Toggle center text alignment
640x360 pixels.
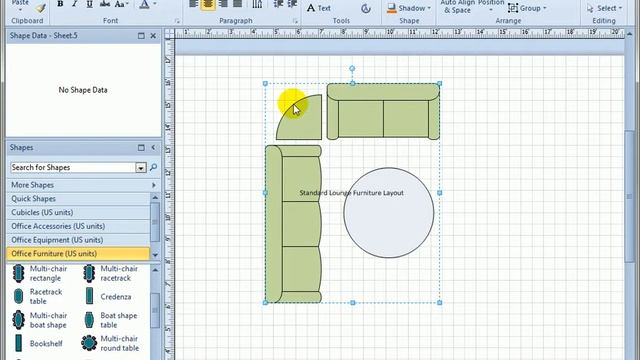point(208,4)
